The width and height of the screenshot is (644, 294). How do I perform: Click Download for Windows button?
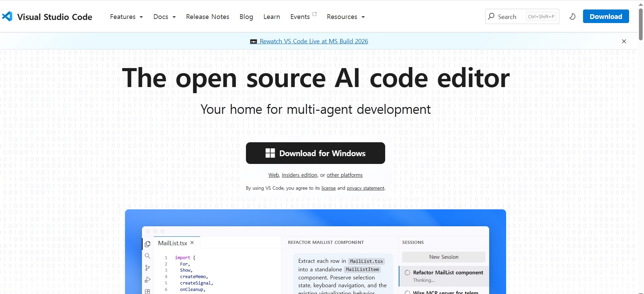(x=315, y=153)
